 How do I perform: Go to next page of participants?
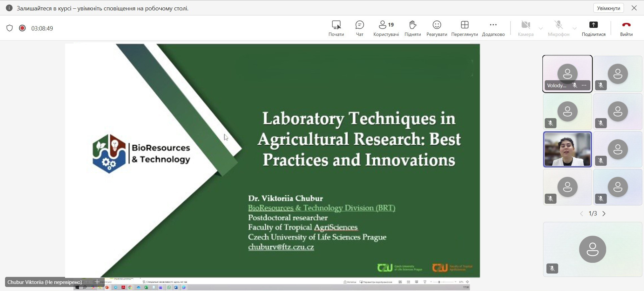(x=604, y=214)
